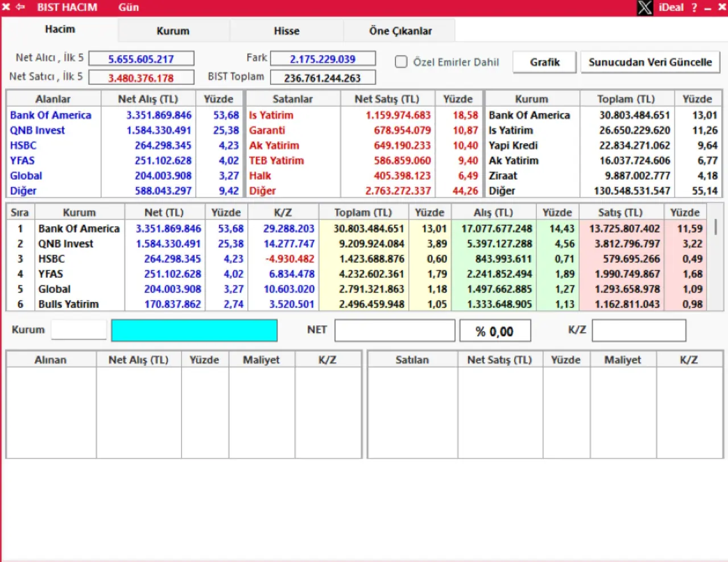Minimize the BIST HACIM window

coord(708,9)
